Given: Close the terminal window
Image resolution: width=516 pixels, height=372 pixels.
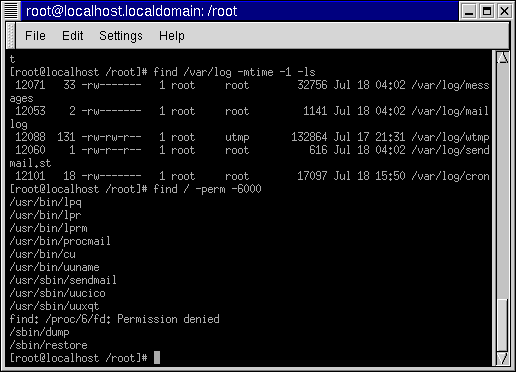Looking at the screenshot, I should [x=504, y=11].
